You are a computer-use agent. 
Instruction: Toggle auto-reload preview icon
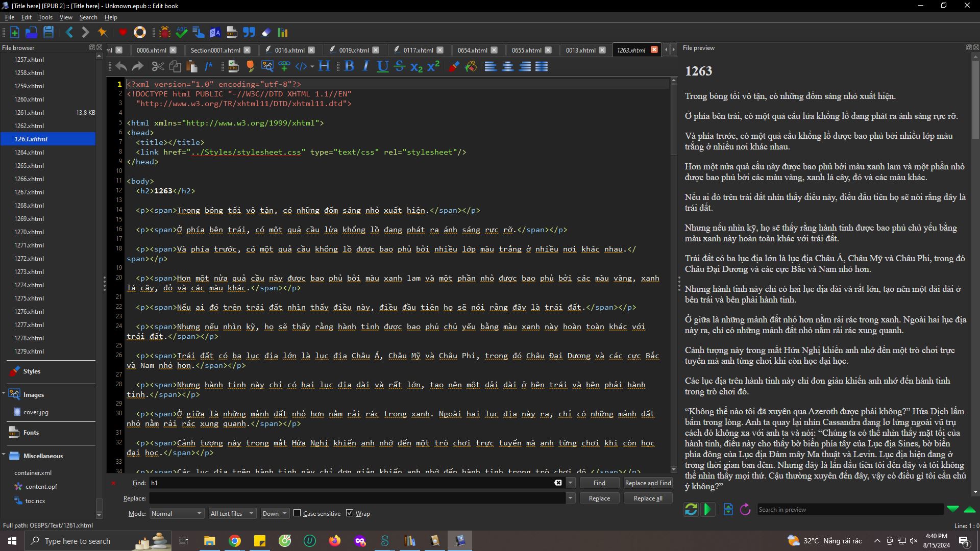pyautogui.click(x=691, y=509)
